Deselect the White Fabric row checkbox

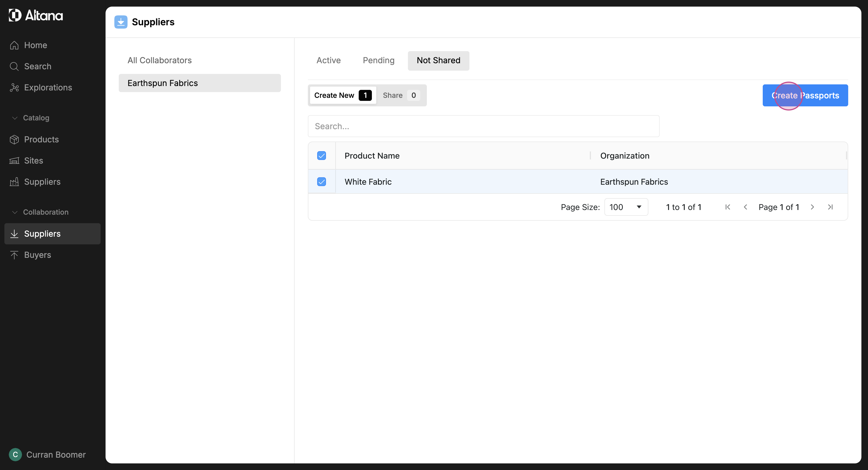(x=322, y=182)
